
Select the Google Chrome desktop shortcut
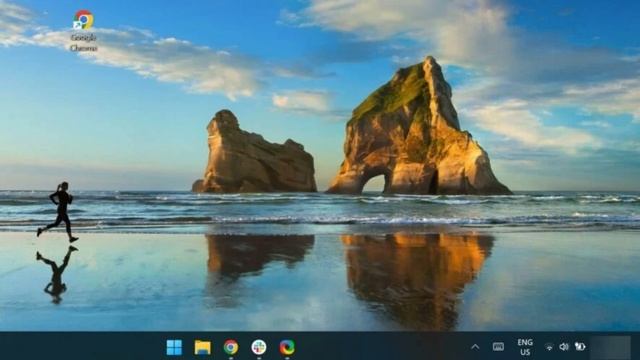click(83, 31)
